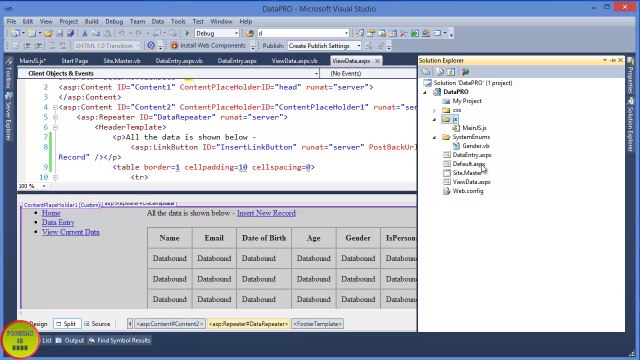Switch to the Site.Master.vb tab
640x360 pixels.
[122, 61]
